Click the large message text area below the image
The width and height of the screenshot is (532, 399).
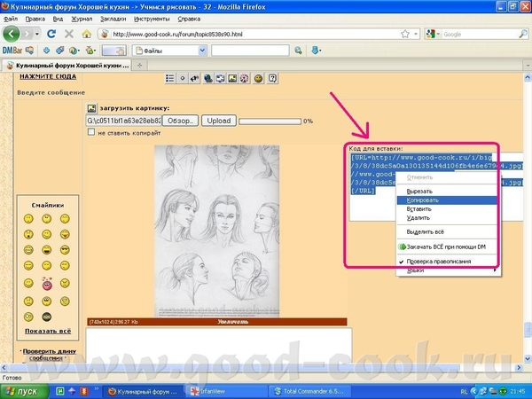[219, 346]
